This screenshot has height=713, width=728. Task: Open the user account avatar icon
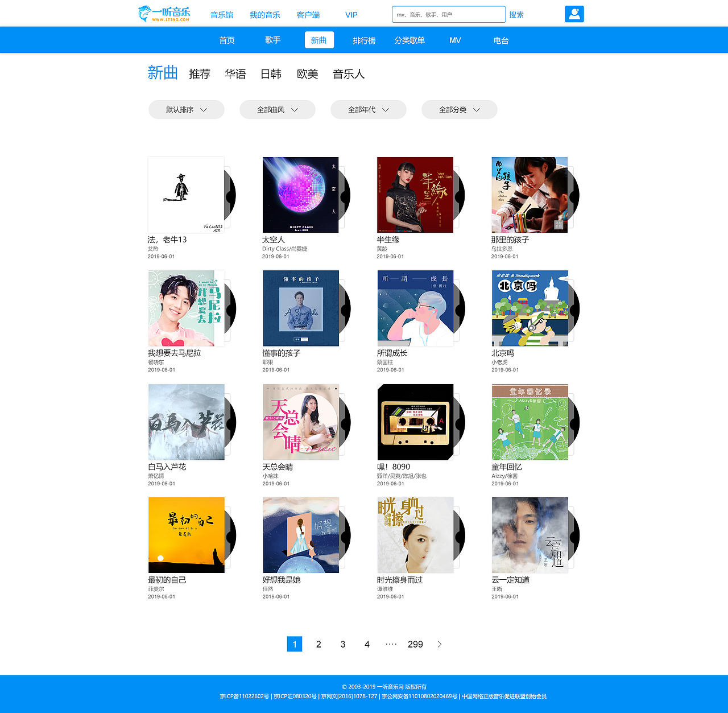574,14
